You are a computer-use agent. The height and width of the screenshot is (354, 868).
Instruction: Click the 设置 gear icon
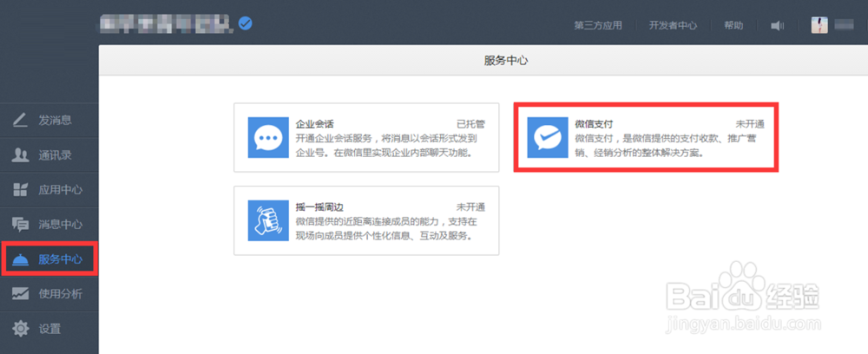[x=21, y=329]
